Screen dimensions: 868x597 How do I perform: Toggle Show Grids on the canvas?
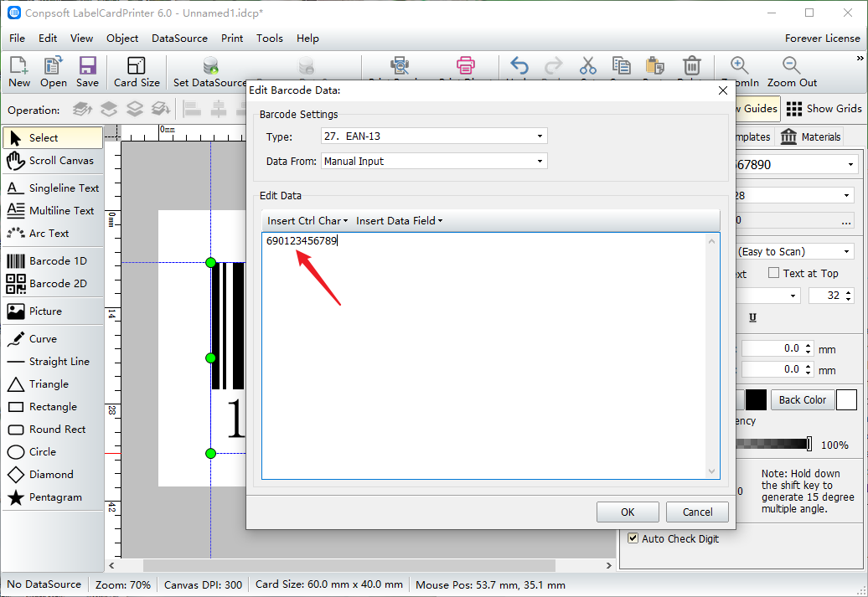(x=824, y=109)
